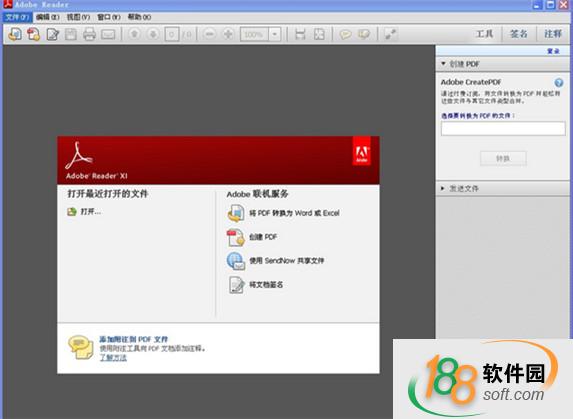
Task: Open the zoom level dropdown arrow
Action: [275, 34]
